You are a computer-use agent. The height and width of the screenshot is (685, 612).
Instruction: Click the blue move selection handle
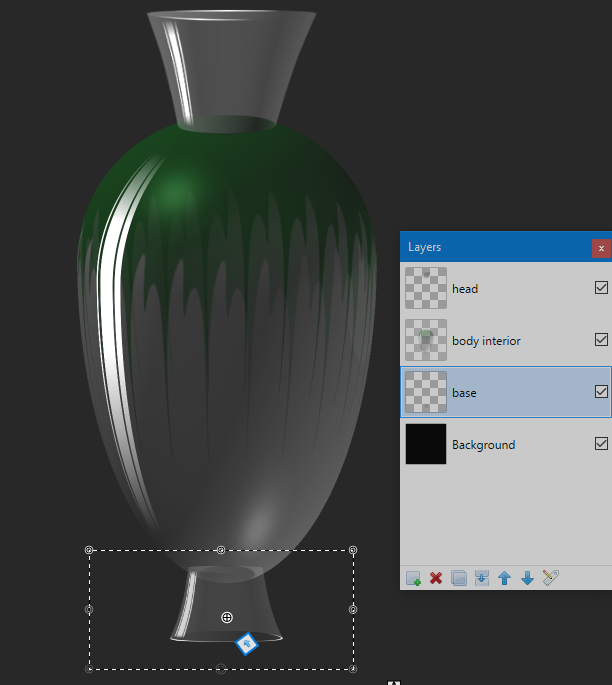tap(247, 643)
